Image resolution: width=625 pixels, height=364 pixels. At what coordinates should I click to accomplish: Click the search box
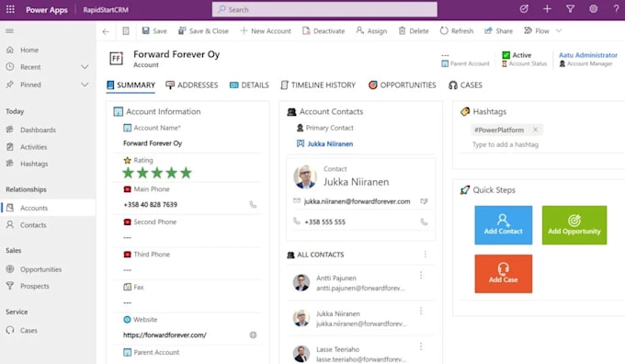pos(324,9)
